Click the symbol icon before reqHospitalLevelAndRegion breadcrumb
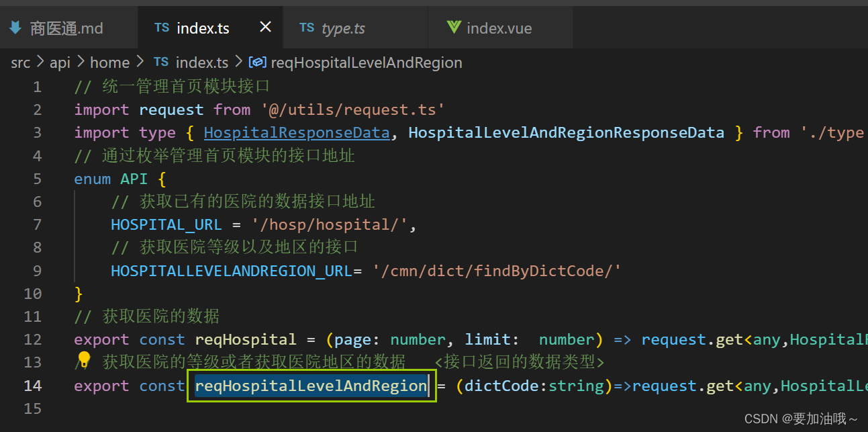Image resolution: width=868 pixels, height=432 pixels. [257, 62]
